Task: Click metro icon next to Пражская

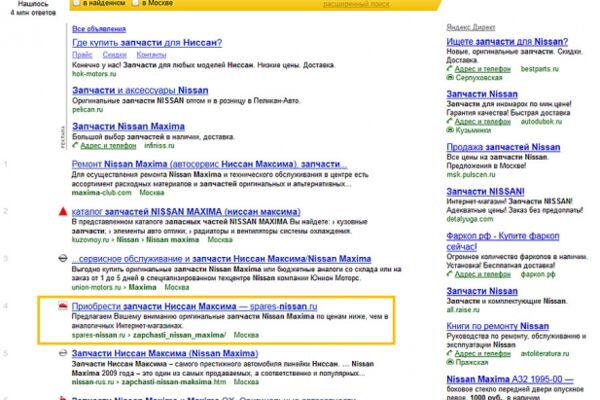Action: tap(450, 362)
